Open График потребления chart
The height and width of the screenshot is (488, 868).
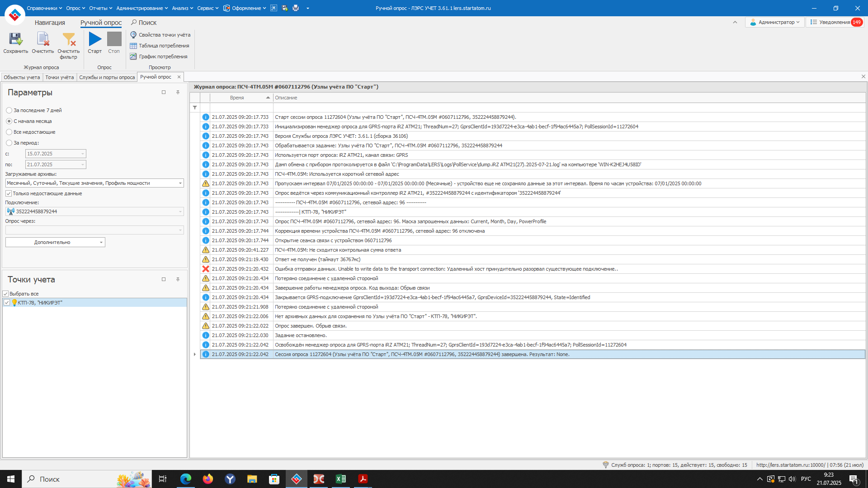pyautogui.click(x=159, y=56)
